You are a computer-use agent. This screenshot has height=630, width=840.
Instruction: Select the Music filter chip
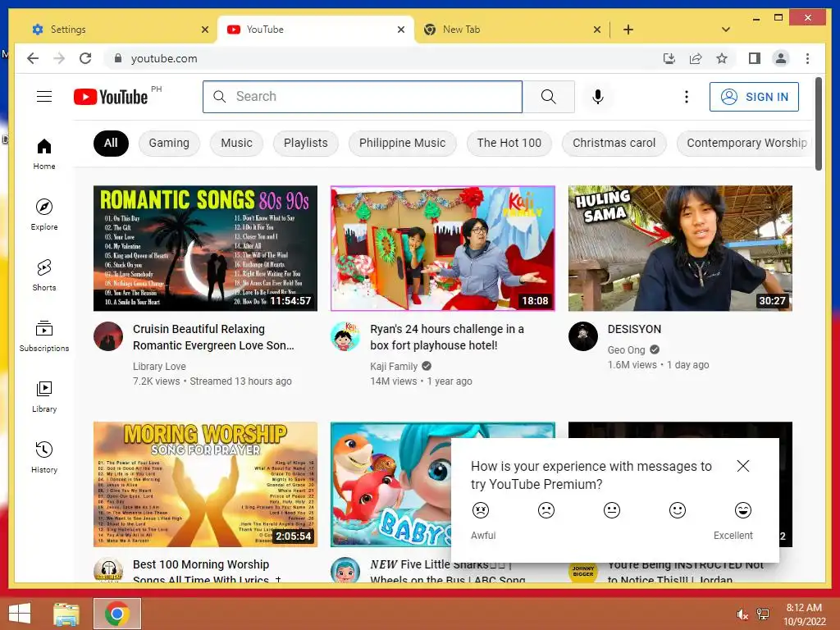pyautogui.click(x=236, y=143)
